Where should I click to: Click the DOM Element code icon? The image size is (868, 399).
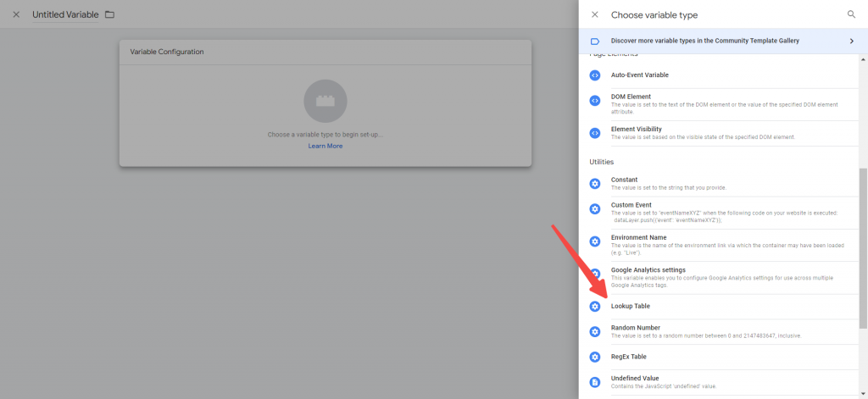pyautogui.click(x=594, y=101)
